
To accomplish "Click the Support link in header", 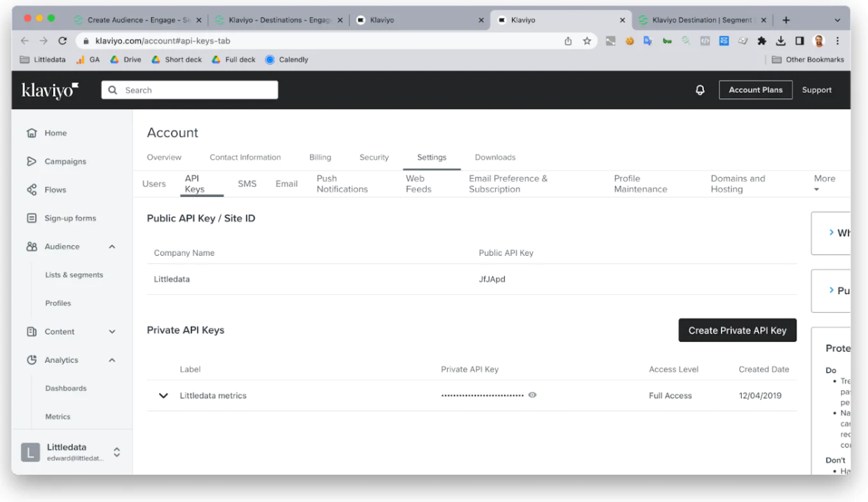I will [817, 90].
